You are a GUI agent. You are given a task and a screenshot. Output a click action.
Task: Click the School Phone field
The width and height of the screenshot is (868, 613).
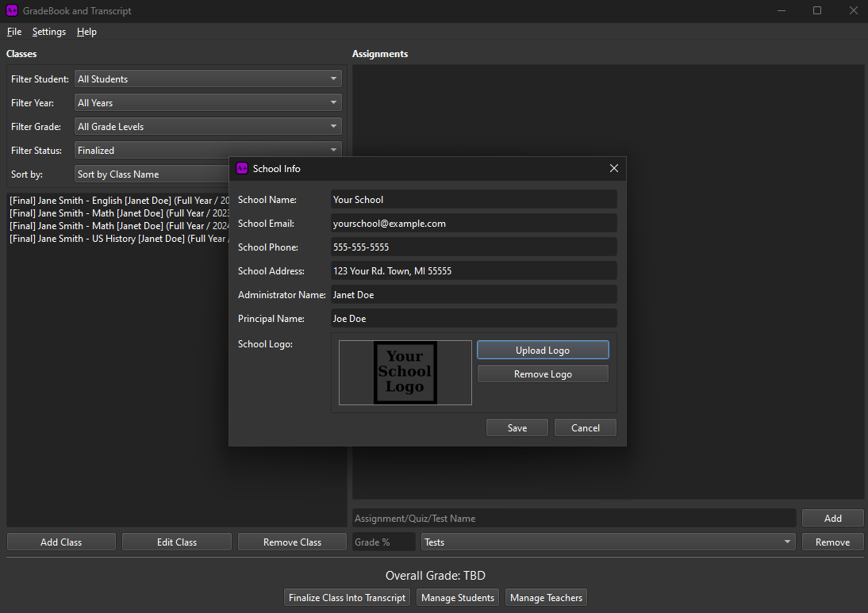point(474,247)
